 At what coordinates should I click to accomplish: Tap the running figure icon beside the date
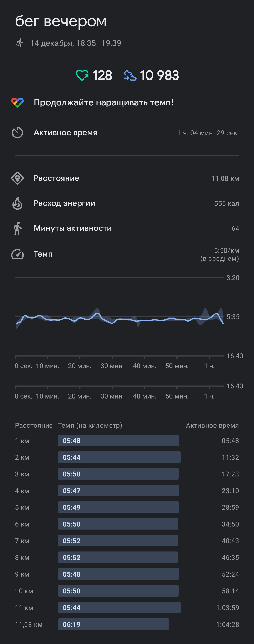[20, 43]
